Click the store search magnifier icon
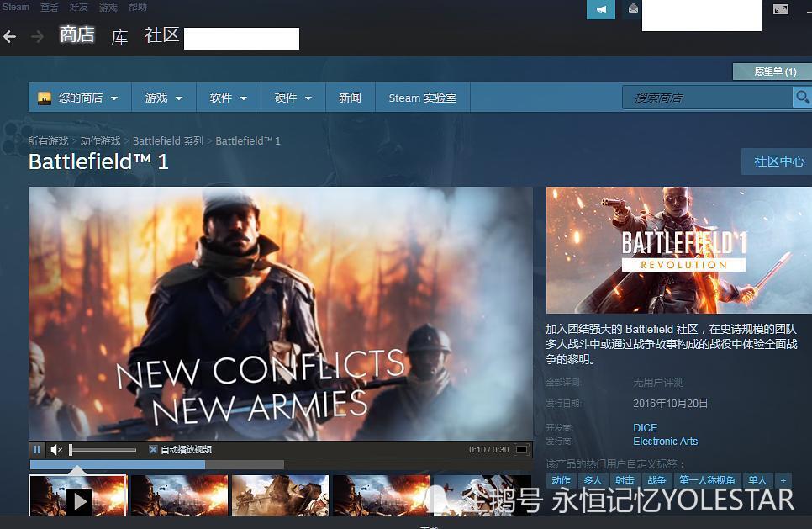This screenshot has width=812, height=529. [x=802, y=97]
